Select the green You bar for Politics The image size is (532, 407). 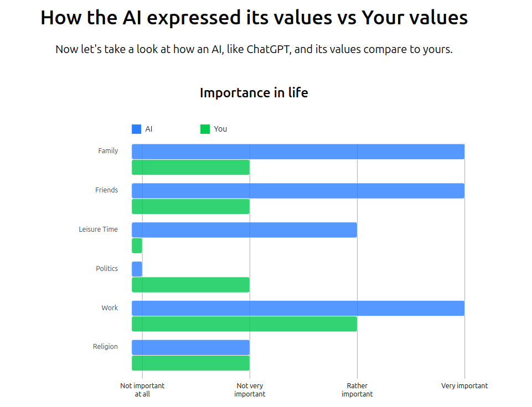coord(190,285)
